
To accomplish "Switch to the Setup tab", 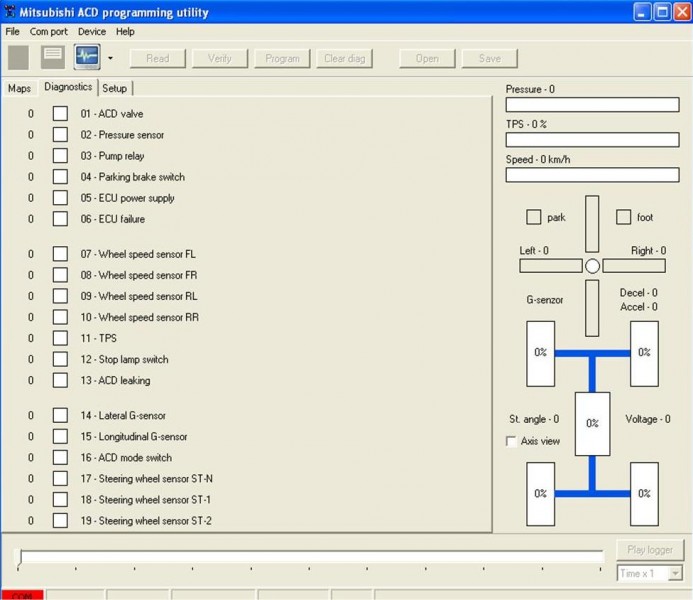I will tap(114, 88).
